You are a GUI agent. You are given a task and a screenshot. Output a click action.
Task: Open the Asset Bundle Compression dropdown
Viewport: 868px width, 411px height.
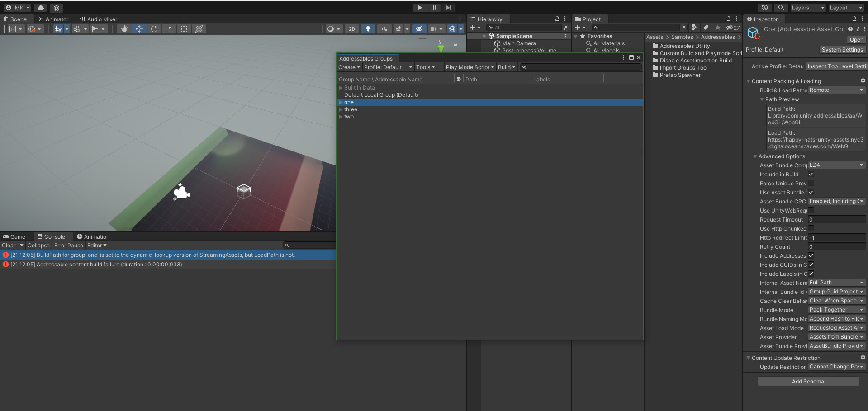(x=836, y=165)
